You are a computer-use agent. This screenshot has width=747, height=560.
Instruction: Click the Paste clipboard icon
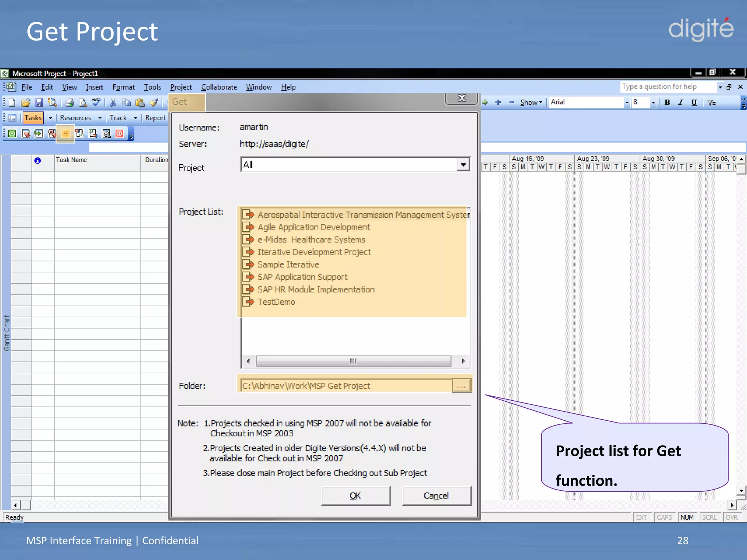pyautogui.click(x=140, y=102)
